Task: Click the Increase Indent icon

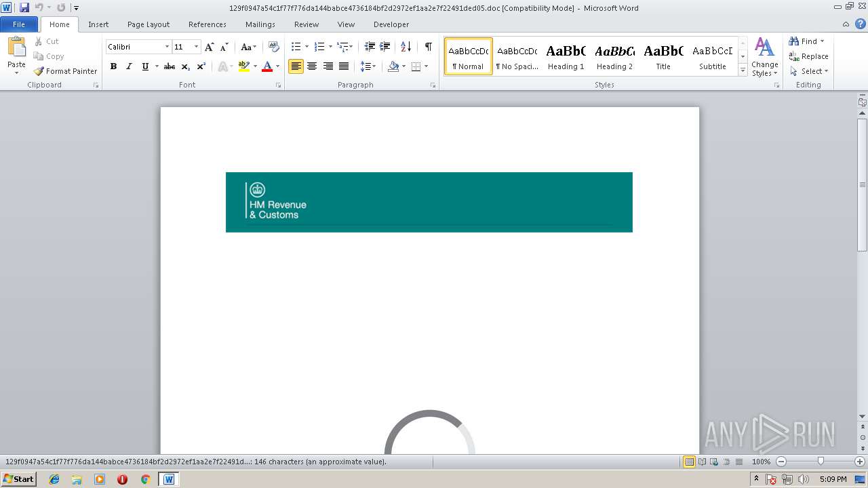Action: pos(384,47)
